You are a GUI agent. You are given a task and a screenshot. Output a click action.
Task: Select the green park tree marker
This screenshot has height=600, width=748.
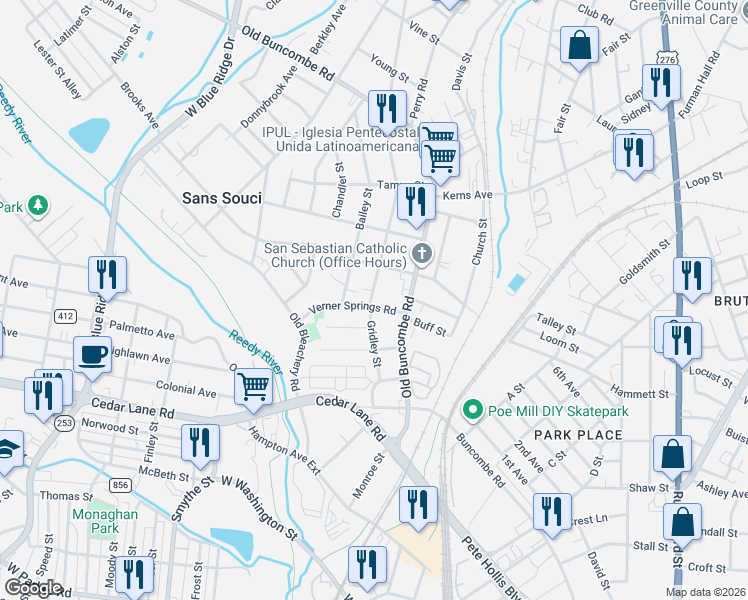coord(38,206)
